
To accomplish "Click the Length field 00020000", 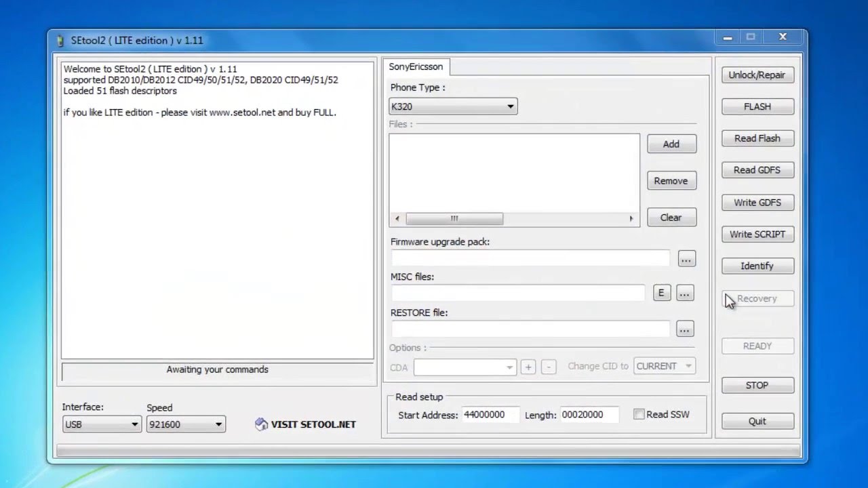I will click(x=589, y=415).
